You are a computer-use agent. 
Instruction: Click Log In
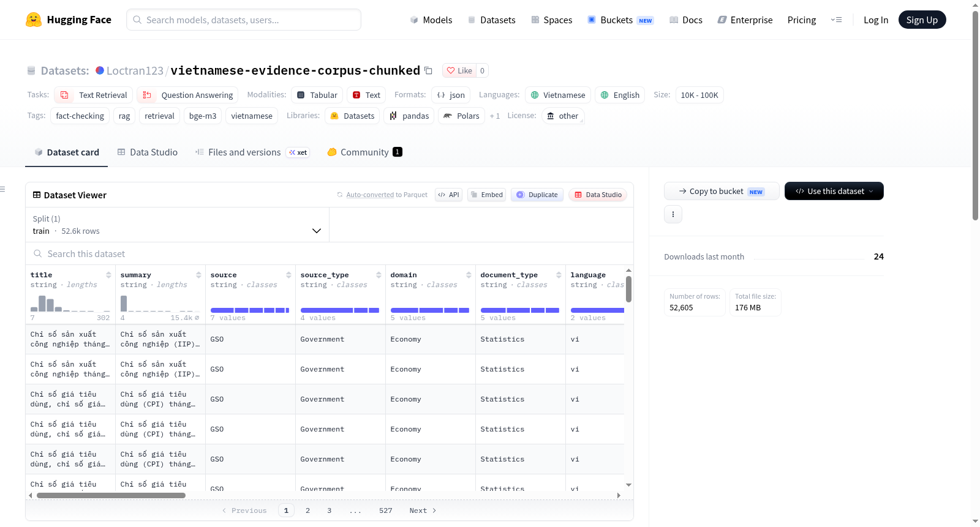pyautogui.click(x=876, y=20)
